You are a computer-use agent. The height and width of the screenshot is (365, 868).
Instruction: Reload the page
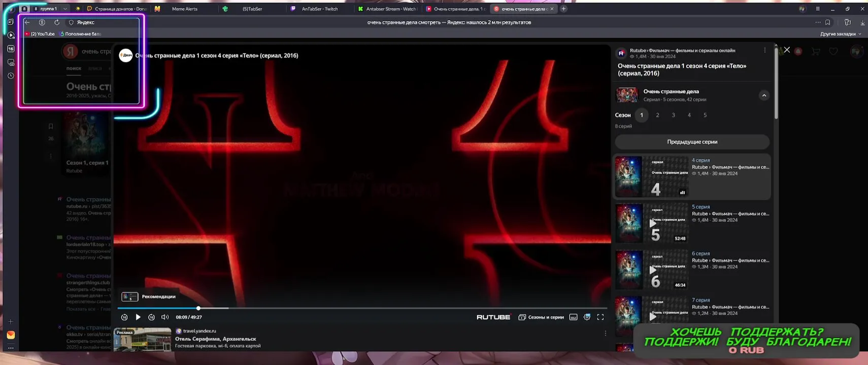click(x=57, y=22)
